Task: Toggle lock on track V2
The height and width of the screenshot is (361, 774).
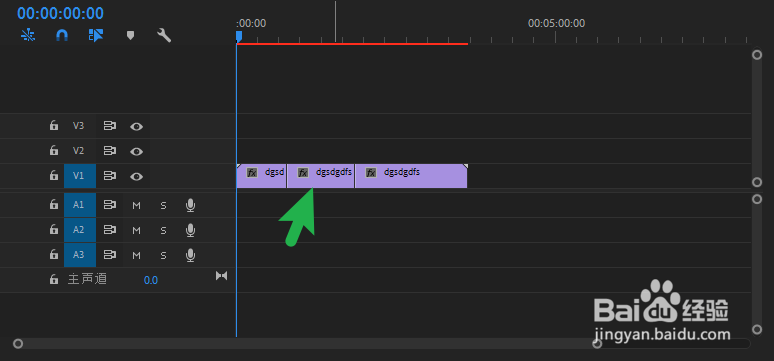Action: tap(54, 151)
